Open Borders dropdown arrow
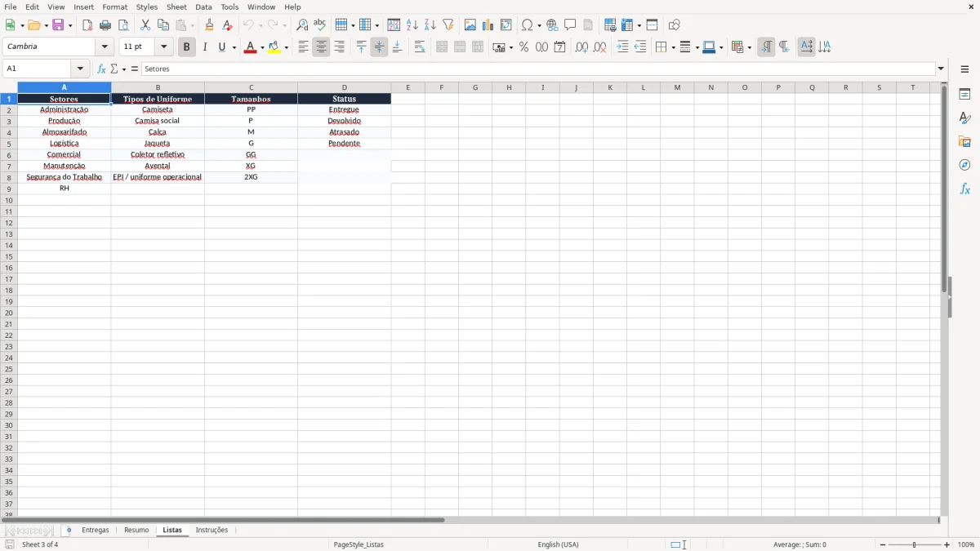980x551 pixels. click(672, 48)
